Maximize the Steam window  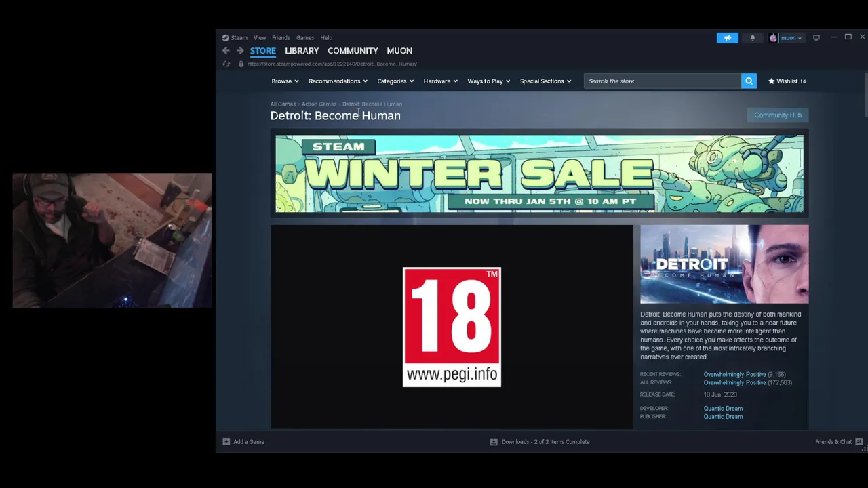848,37
